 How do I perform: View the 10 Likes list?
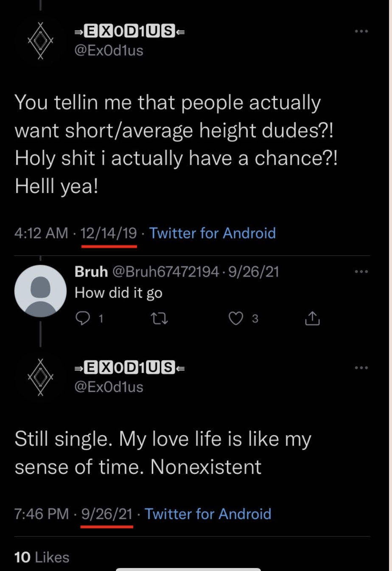[42, 557]
